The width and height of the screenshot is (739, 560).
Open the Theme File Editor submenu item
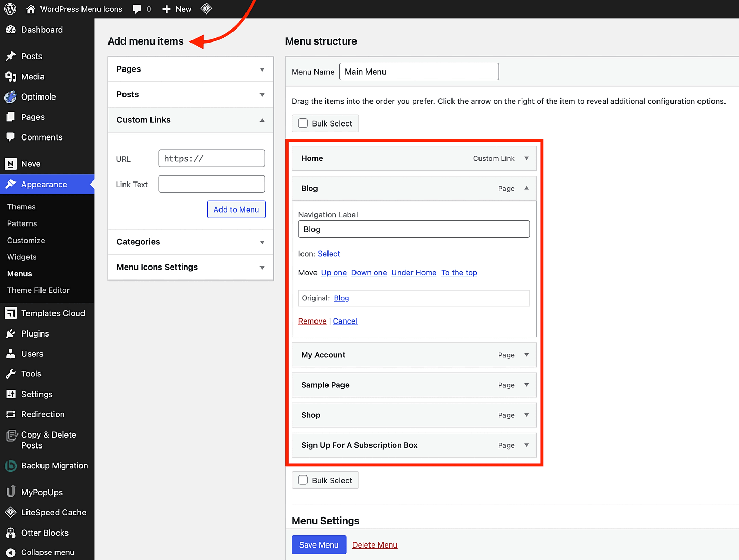38,290
